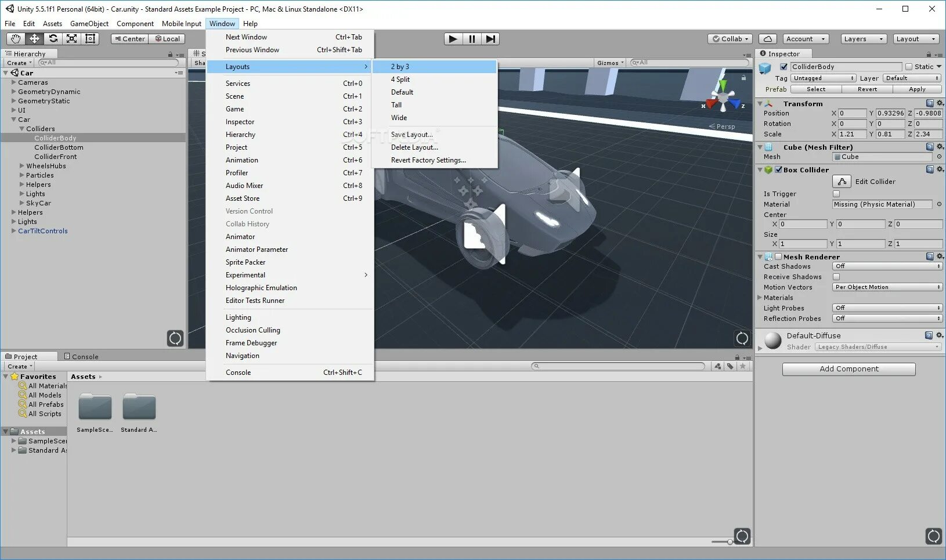The width and height of the screenshot is (946, 560).
Task: Collapse the Colliders node in Hierarchy
Action: (22, 129)
